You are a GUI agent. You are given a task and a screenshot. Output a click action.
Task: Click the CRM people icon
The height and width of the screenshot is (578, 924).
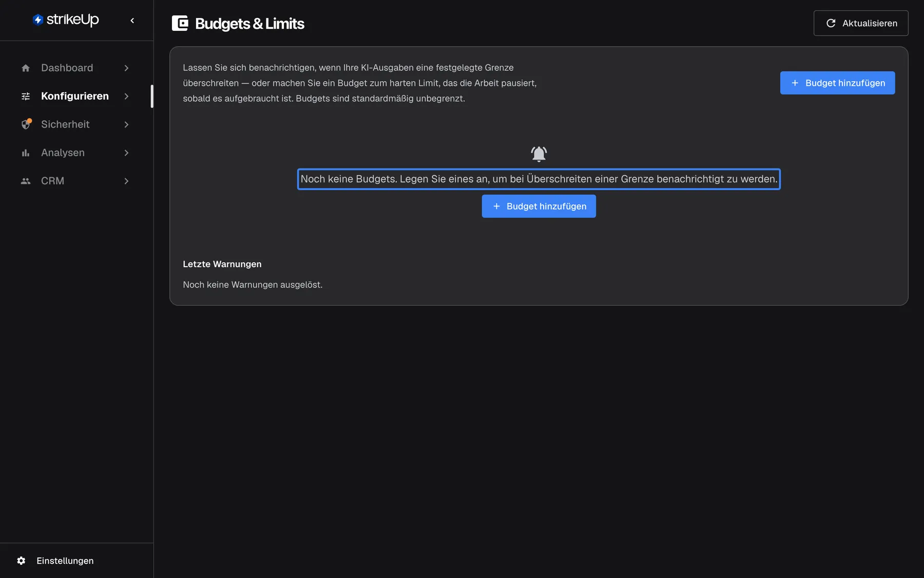click(26, 181)
